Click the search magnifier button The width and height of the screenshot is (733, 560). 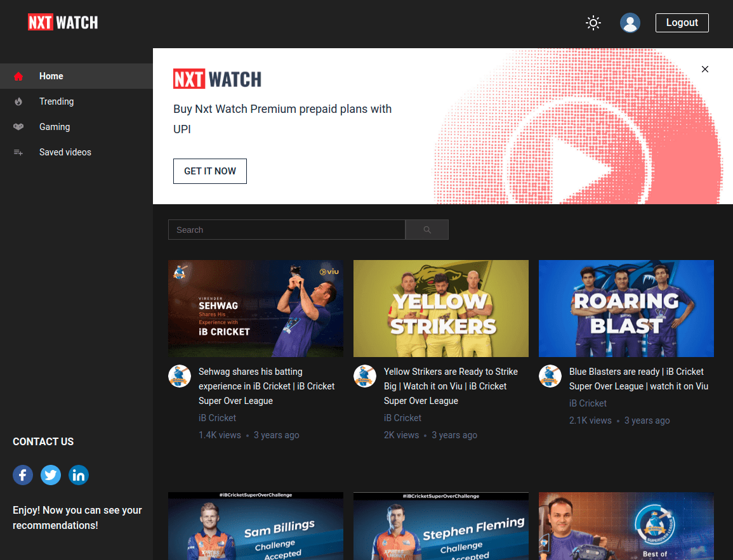[427, 230]
